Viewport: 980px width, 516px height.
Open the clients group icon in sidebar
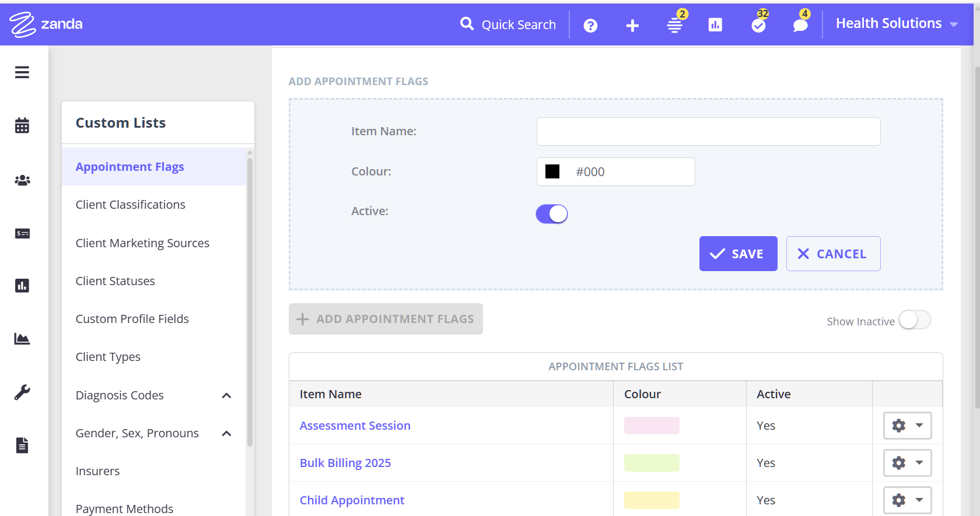click(x=22, y=180)
